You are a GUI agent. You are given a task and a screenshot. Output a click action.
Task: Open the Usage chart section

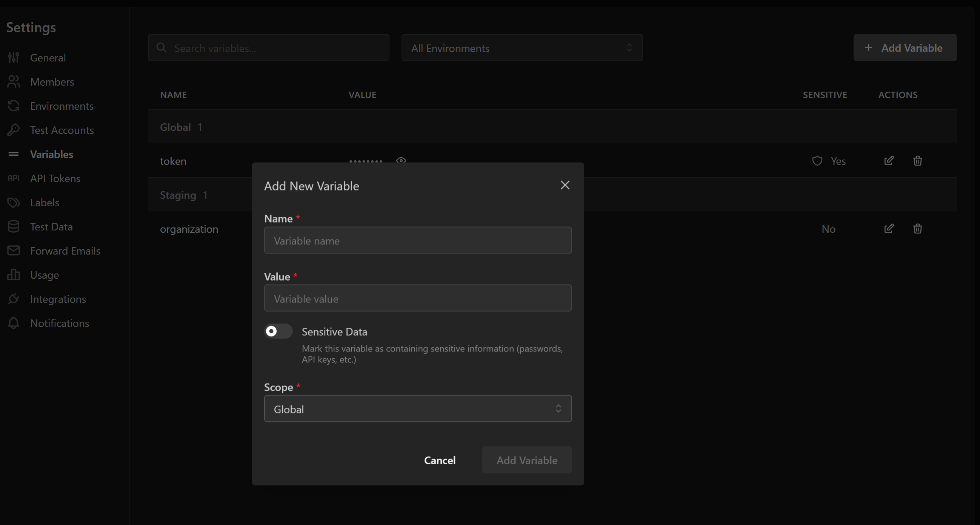pyautogui.click(x=45, y=275)
